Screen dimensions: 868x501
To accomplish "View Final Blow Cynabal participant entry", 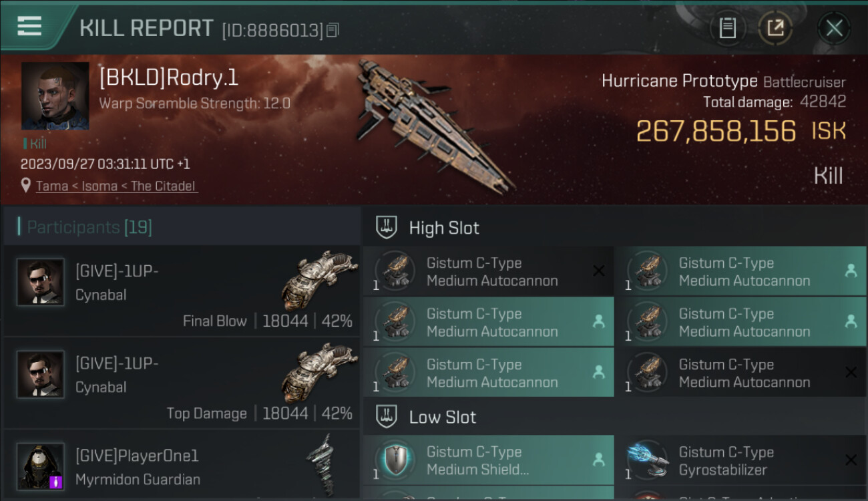I will 182,291.
